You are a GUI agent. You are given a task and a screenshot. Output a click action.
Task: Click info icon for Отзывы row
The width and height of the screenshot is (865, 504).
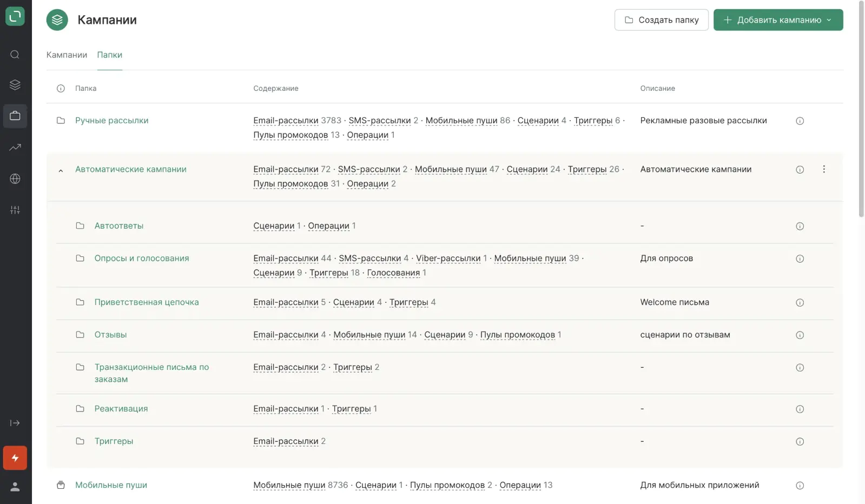[800, 335]
